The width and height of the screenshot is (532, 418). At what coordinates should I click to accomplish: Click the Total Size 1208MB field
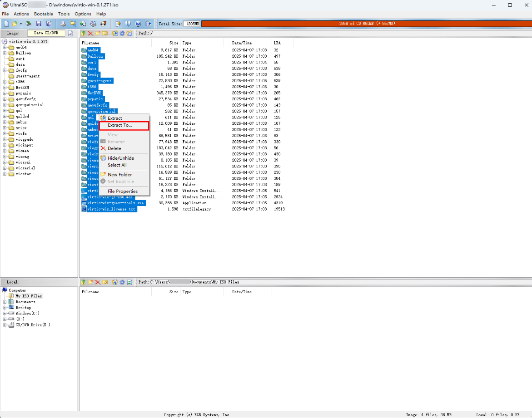(192, 24)
